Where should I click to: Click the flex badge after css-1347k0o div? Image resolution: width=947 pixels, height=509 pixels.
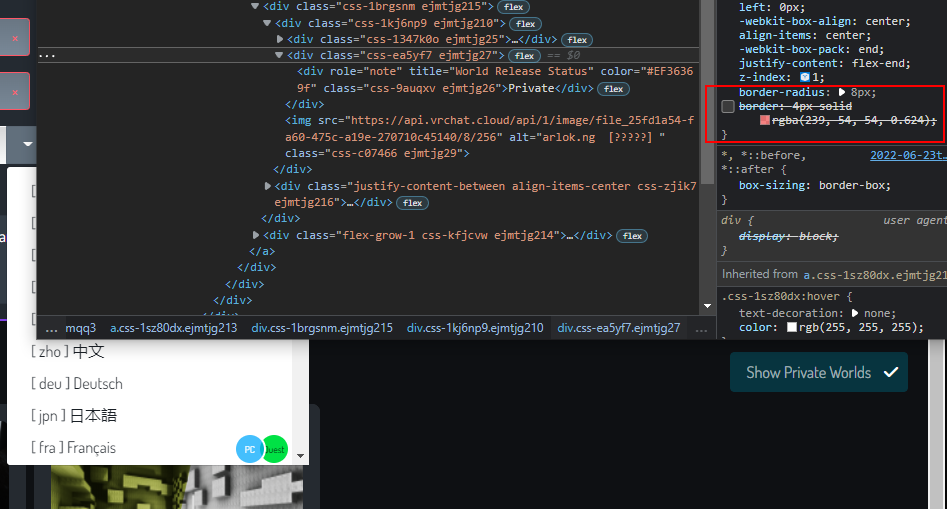click(x=577, y=40)
